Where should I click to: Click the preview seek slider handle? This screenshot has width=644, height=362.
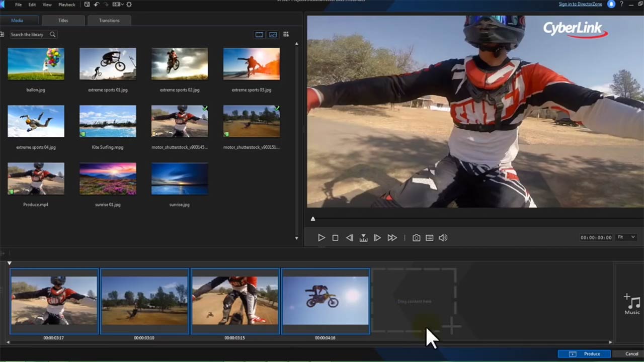coord(313,219)
